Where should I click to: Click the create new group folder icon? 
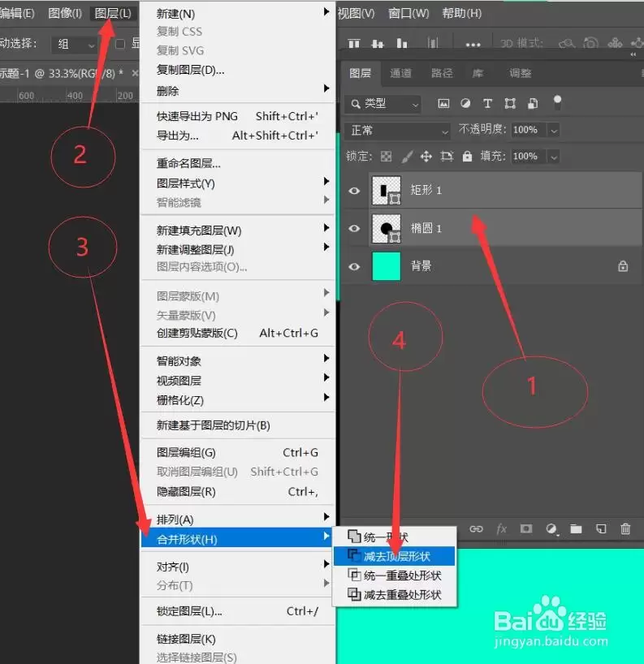576,528
